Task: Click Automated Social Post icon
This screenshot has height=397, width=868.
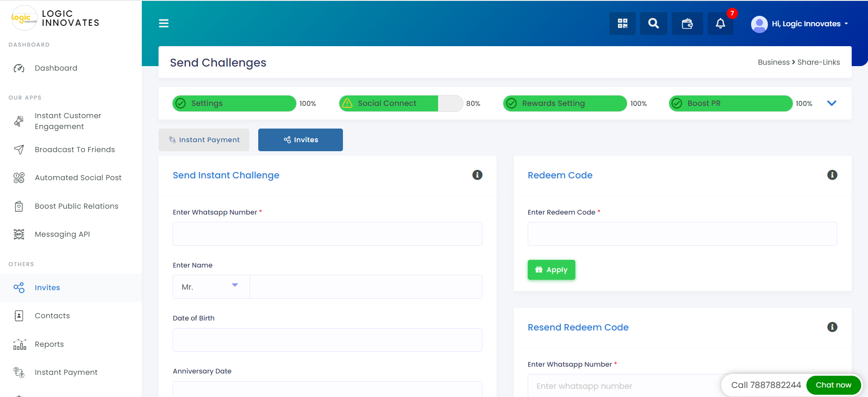Action: tap(19, 178)
